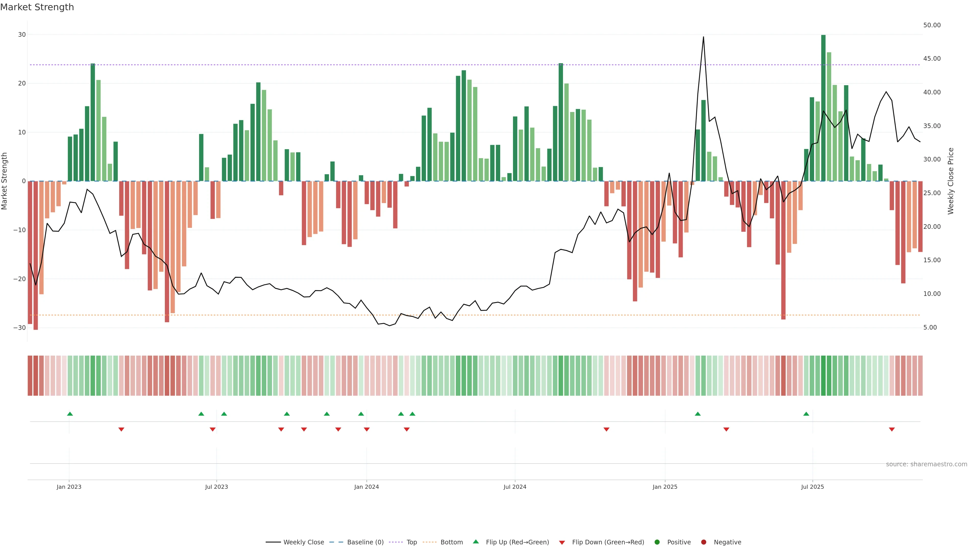The image size is (980, 551).
Task: Click the flip-down marker between Jul 2024 and Jan 2025
Action: [606, 429]
